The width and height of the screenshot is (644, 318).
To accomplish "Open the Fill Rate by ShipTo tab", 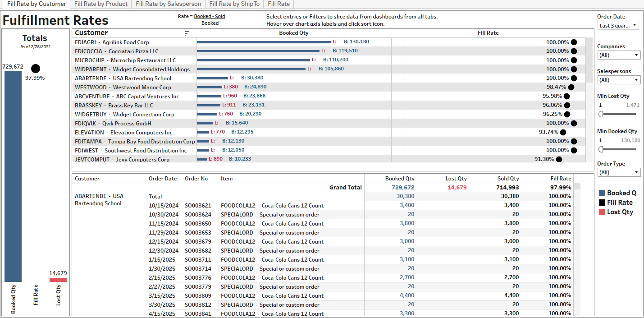I will (x=233, y=4).
